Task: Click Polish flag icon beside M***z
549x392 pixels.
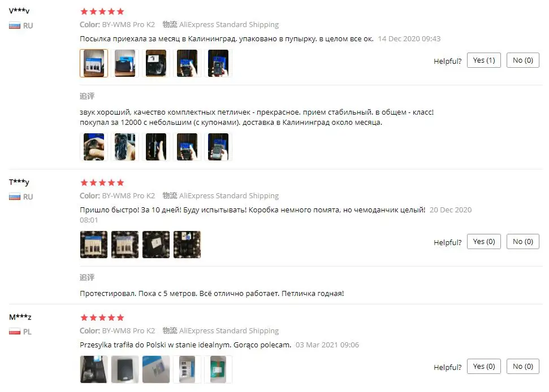Action: point(15,332)
